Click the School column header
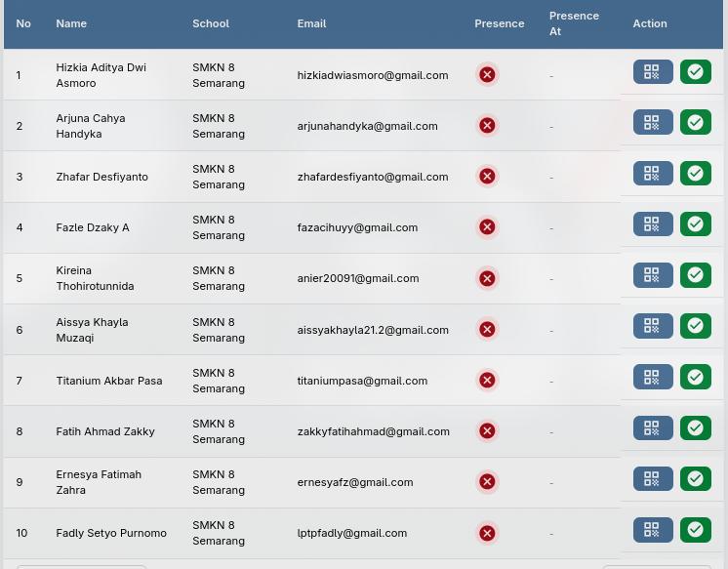The height and width of the screenshot is (569, 728). pyautogui.click(x=211, y=23)
